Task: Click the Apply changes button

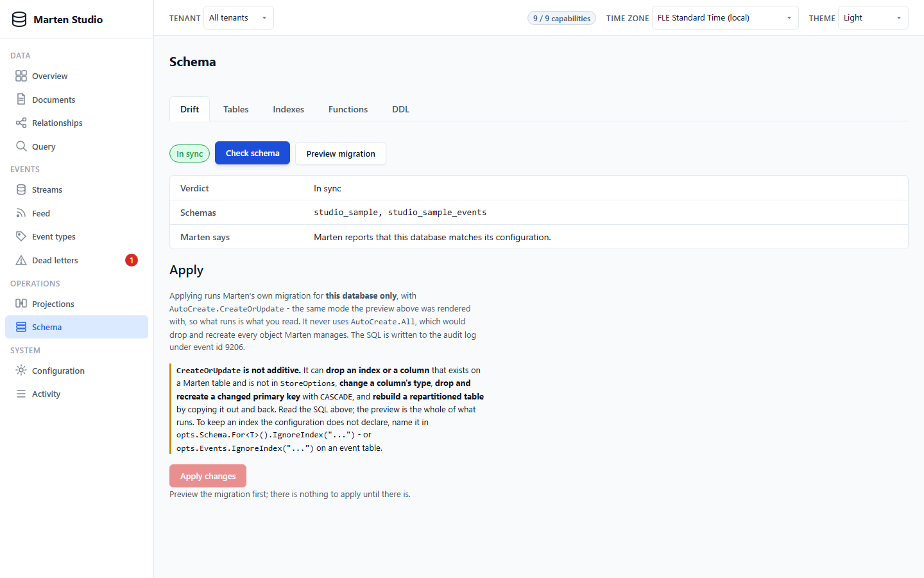Action: pos(208,476)
